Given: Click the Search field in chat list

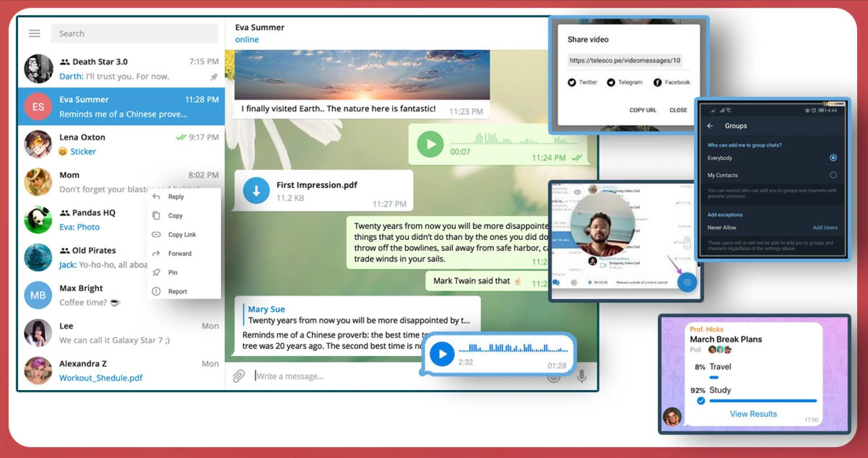Looking at the screenshot, I should click(134, 33).
